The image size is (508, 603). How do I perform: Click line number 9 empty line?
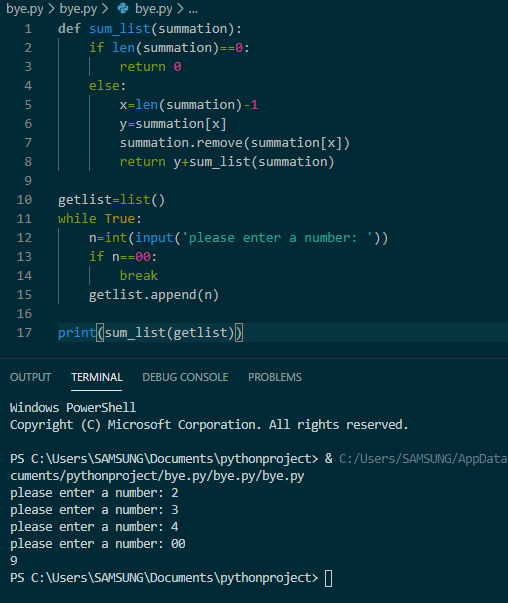28,181
